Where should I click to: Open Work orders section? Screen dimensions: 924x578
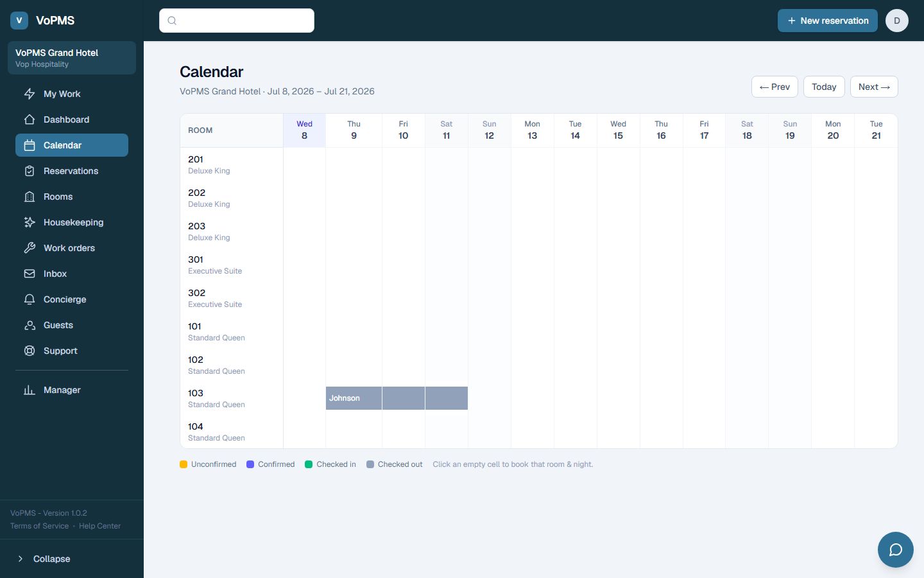click(x=72, y=248)
